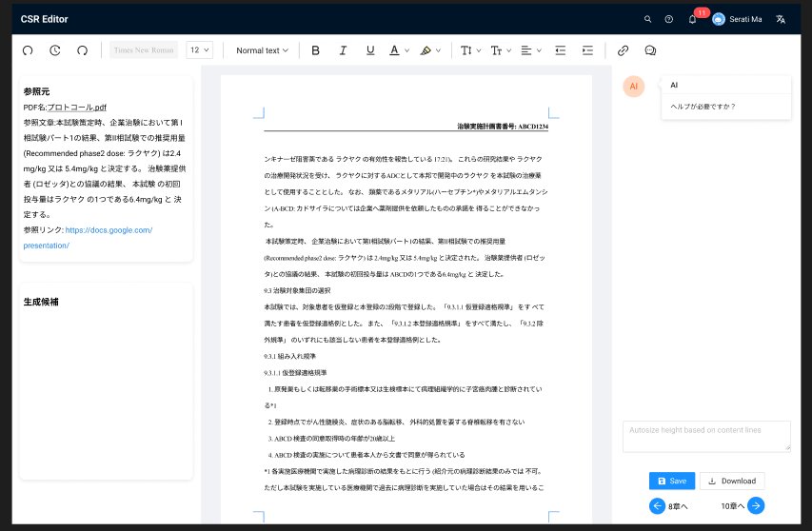Add a comment with speech bubble icon
Viewport: 812px width, 531px height.
[650, 50]
